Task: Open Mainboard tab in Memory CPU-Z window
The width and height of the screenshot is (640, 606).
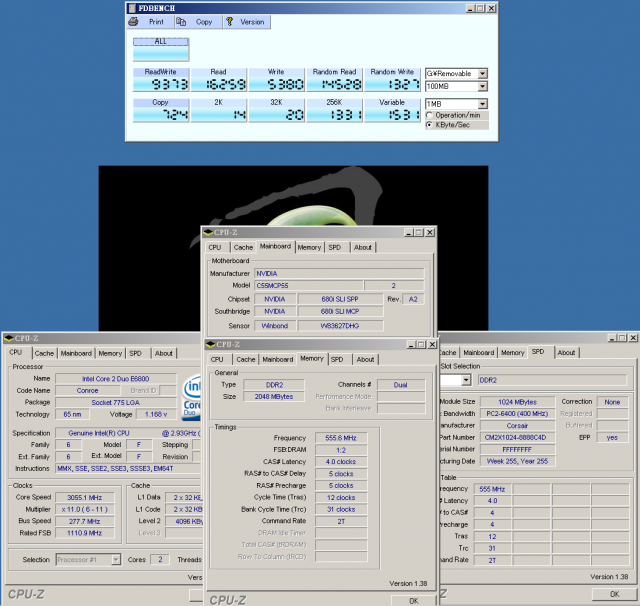Action: (278, 360)
